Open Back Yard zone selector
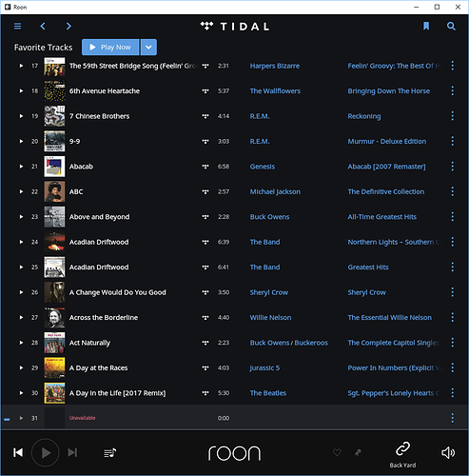 tap(402, 455)
